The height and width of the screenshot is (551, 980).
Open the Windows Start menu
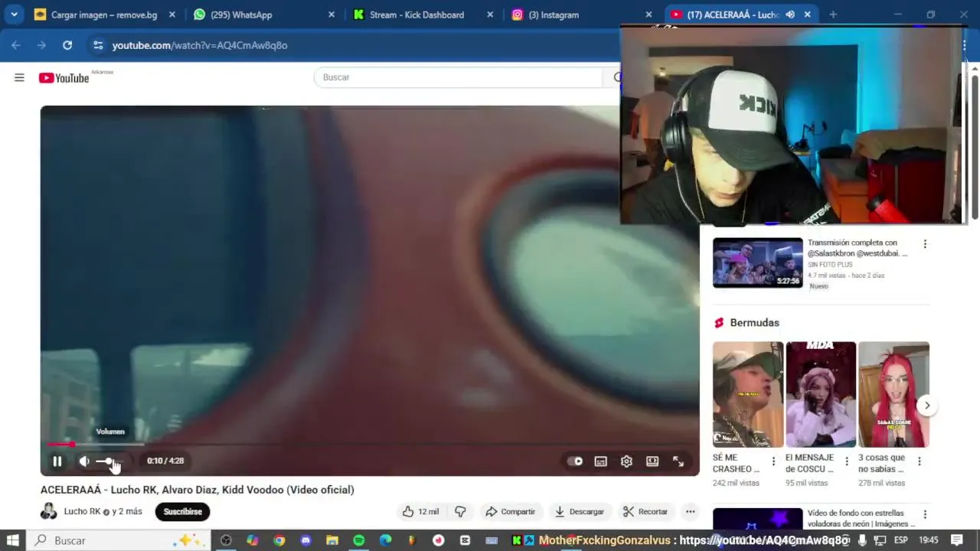click(12, 540)
